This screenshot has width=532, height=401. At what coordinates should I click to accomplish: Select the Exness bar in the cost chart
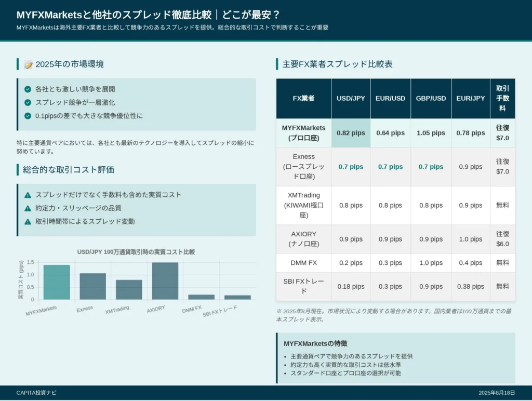coord(92,286)
